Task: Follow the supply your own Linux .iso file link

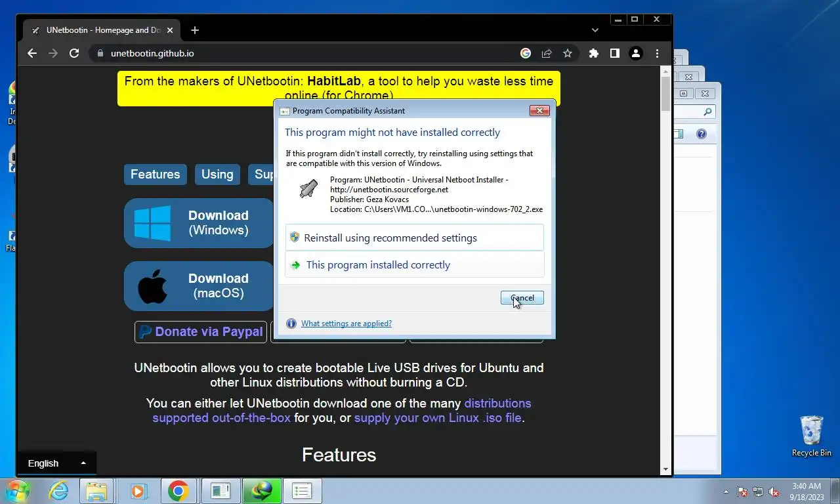Action: pos(438,418)
